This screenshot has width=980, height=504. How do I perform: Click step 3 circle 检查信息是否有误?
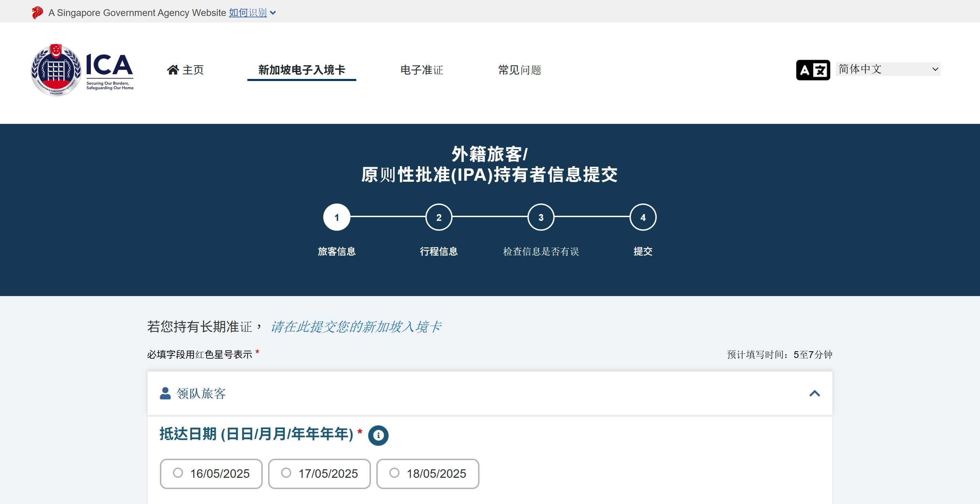coord(541,217)
